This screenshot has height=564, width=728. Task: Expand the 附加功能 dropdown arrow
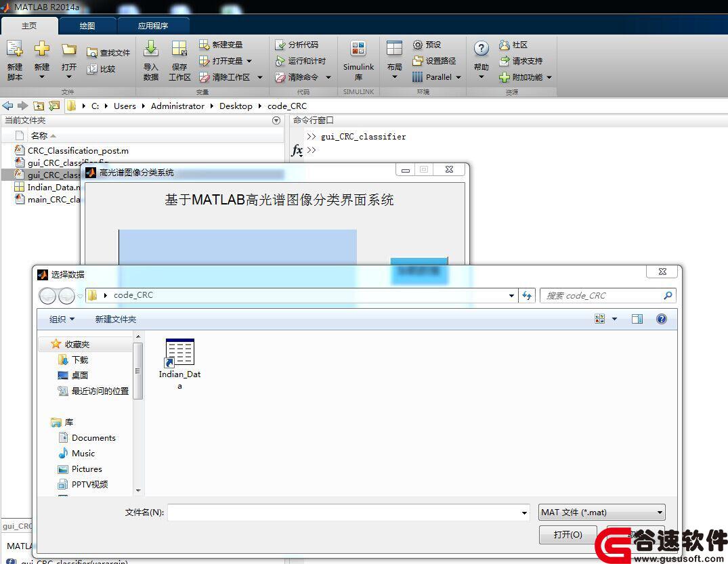point(549,77)
